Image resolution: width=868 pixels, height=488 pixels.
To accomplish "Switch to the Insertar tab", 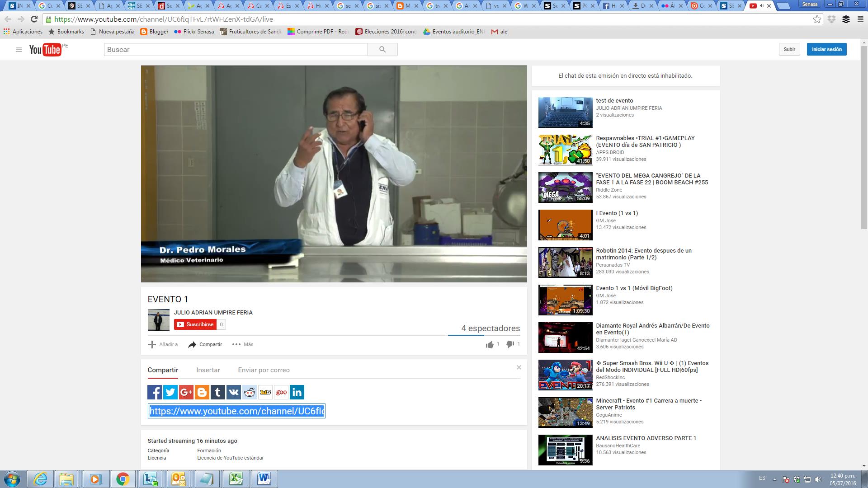I will click(x=208, y=370).
